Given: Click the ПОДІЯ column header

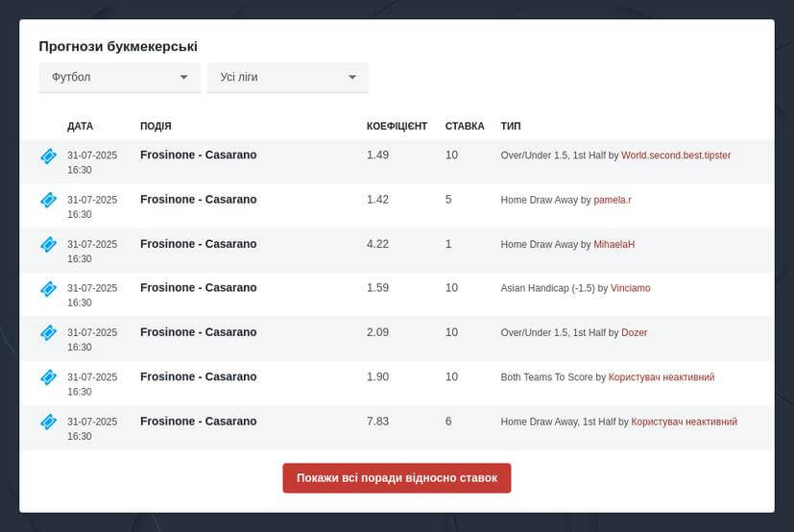Looking at the screenshot, I should pyautogui.click(x=156, y=126).
